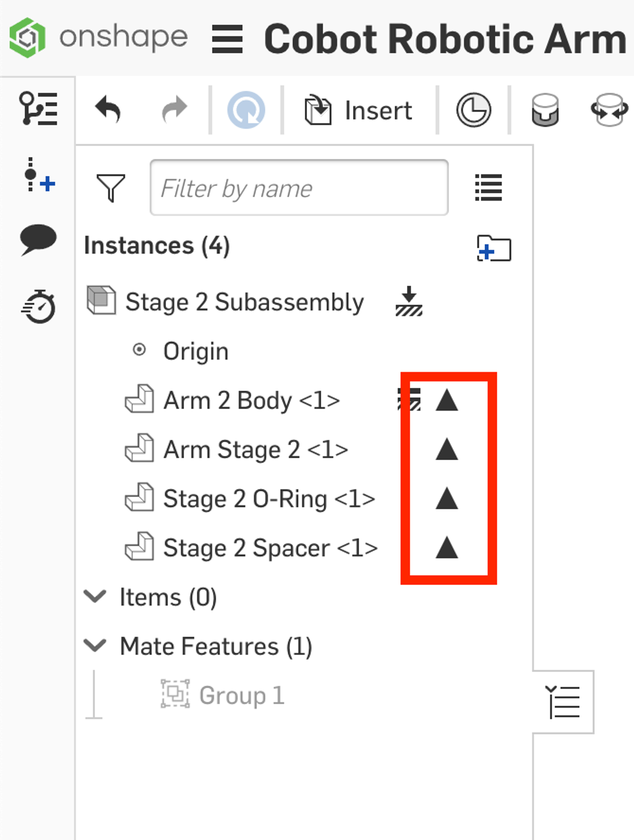
Task: Toggle the instance list view icon
Action: (x=489, y=188)
